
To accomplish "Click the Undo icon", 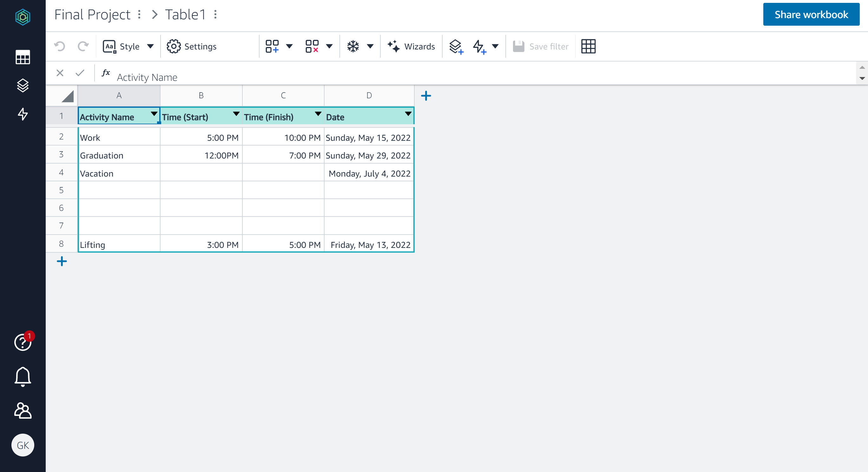I will coord(59,46).
